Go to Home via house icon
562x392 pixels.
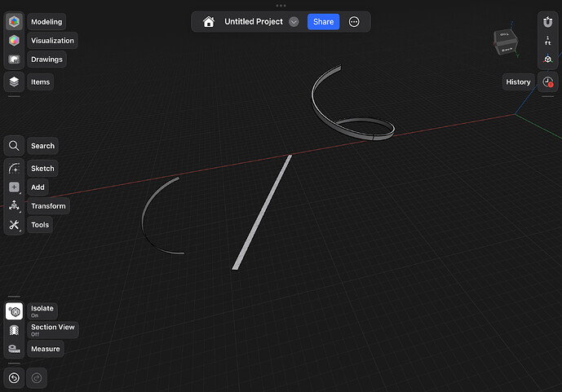pos(209,22)
